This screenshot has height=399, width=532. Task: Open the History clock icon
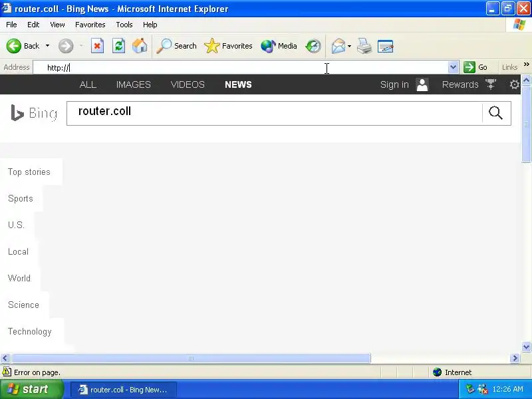[313, 46]
